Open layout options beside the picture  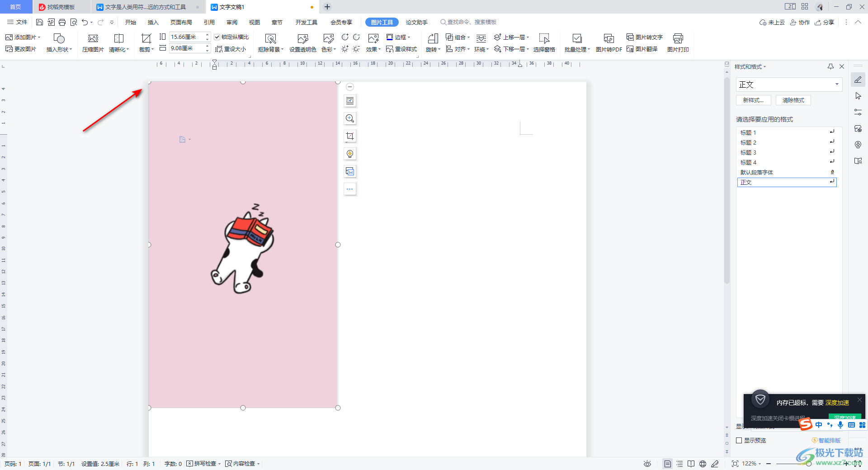(350, 101)
